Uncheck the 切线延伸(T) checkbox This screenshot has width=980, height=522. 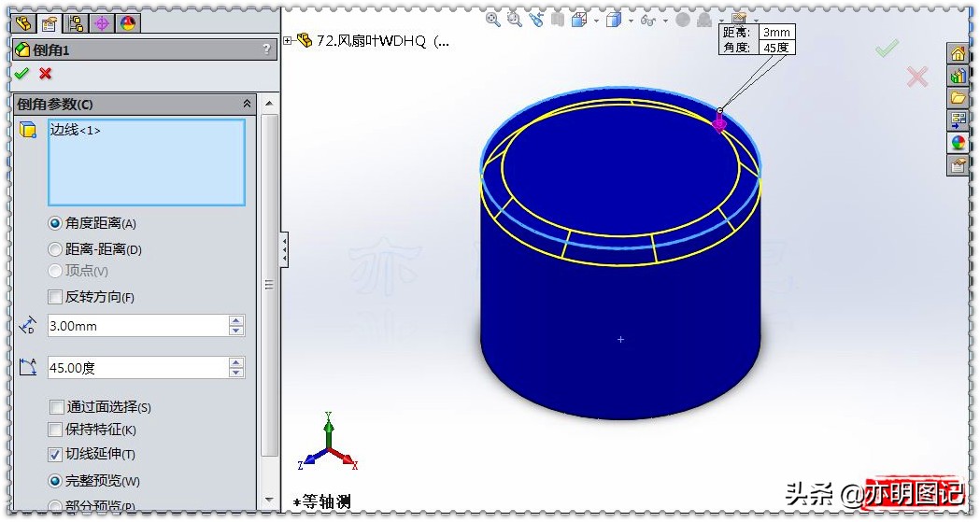pyautogui.click(x=55, y=455)
